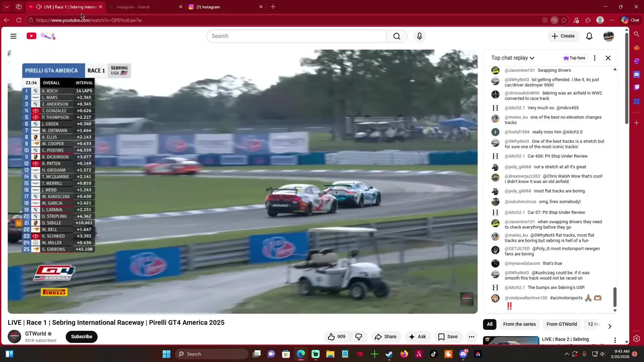Viewport: 644px width, 362px height.
Task: Open chat options three-dot menu
Action: [x=595, y=58]
